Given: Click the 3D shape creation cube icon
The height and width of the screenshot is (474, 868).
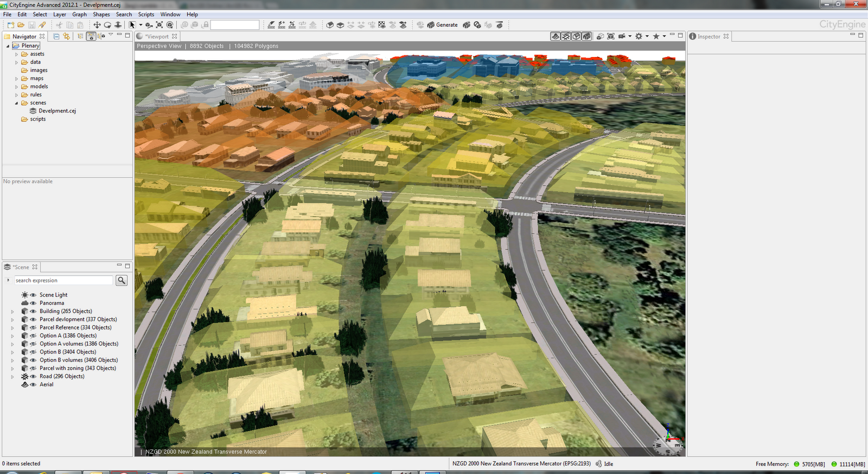Looking at the screenshot, I should tap(330, 25).
